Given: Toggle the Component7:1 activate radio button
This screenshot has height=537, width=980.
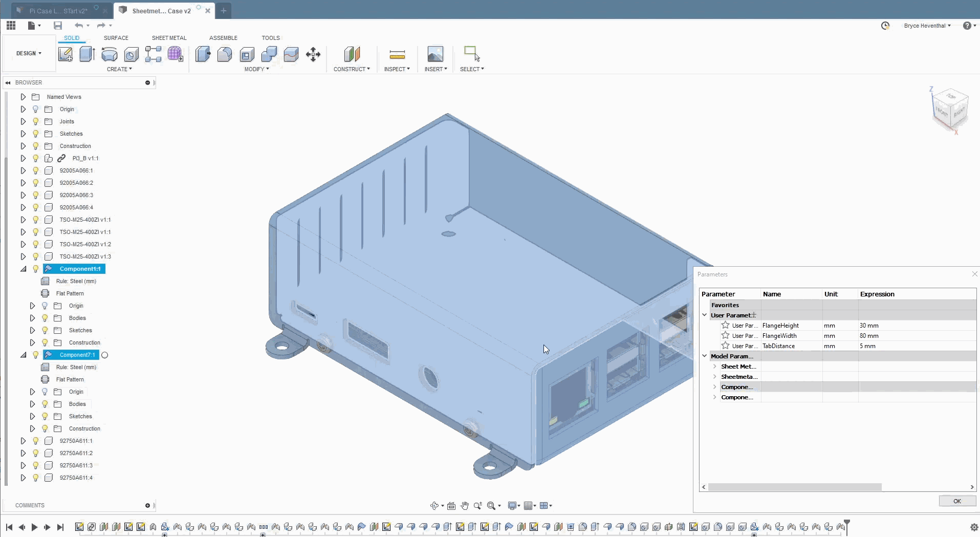Looking at the screenshot, I should 105,355.
